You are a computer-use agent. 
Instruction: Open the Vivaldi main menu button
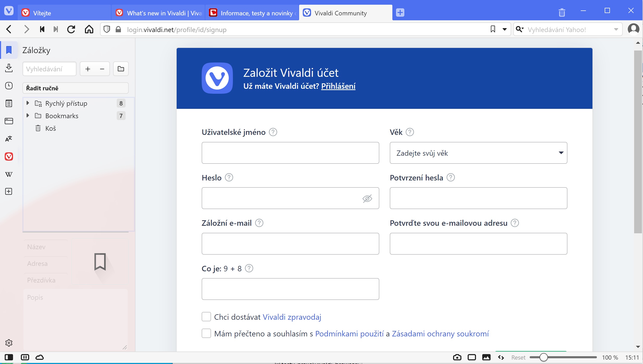tap(9, 11)
